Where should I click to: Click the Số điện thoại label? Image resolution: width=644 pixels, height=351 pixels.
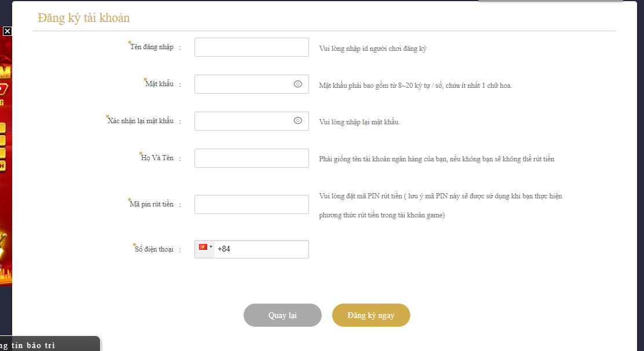154,249
